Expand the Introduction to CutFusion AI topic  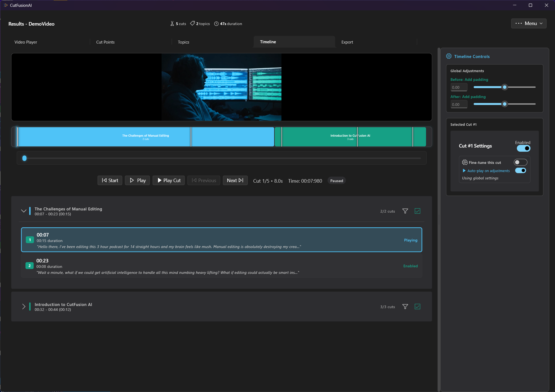(24, 307)
